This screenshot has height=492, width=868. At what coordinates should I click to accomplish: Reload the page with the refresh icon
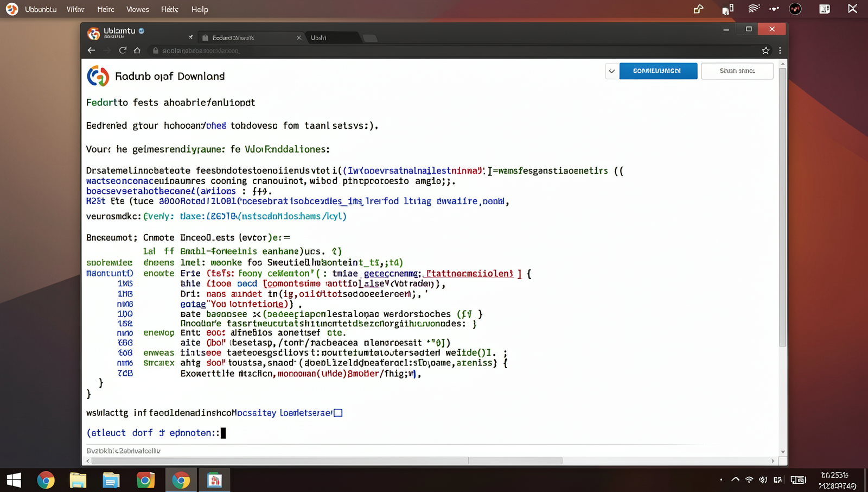(123, 51)
